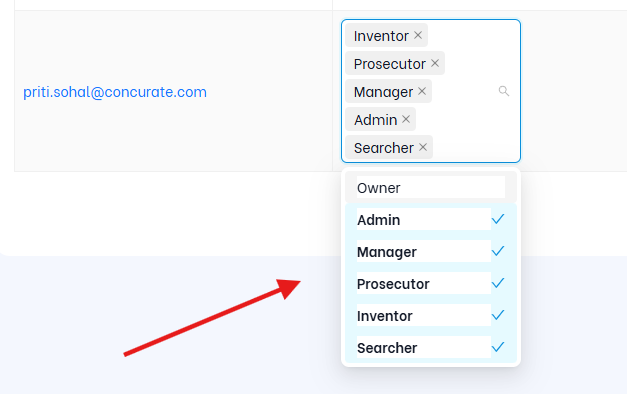Click the checkmark beside Inventor option
The width and height of the screenshot is (627, 394).
(498, 315)
